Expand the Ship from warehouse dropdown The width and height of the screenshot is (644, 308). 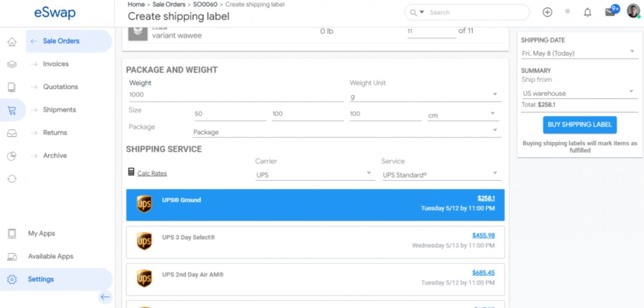tap(579, 93)
